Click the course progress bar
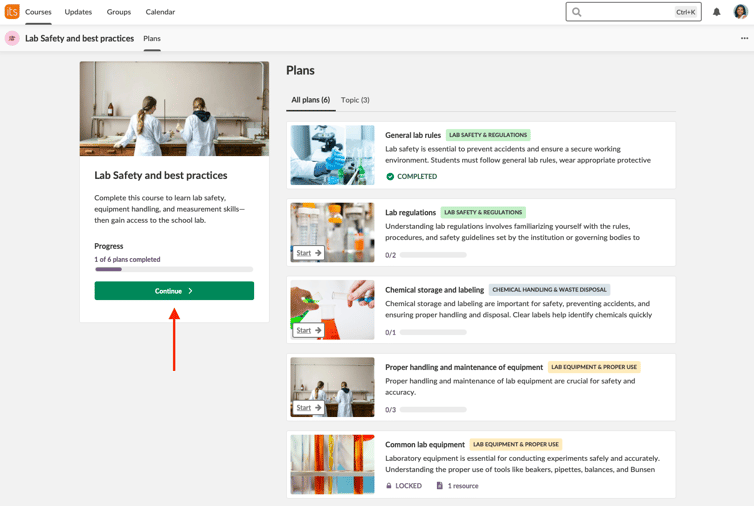The width and height of the screenshot is (754, 506). (x=174, y=269)
